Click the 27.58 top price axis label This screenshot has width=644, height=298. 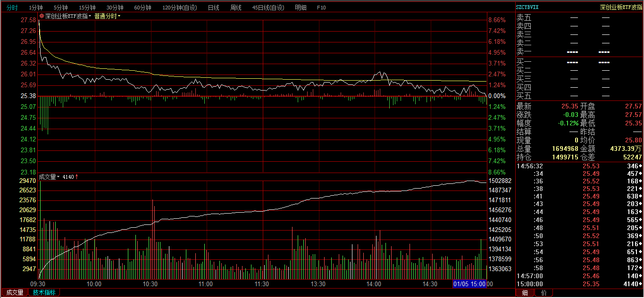tap(29, 20)
